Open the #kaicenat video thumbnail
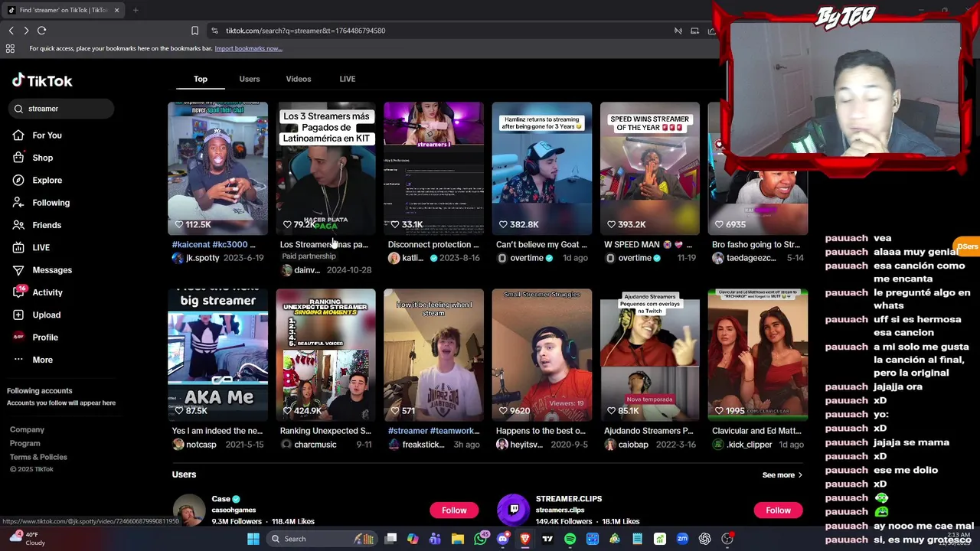 pos(218,168)
